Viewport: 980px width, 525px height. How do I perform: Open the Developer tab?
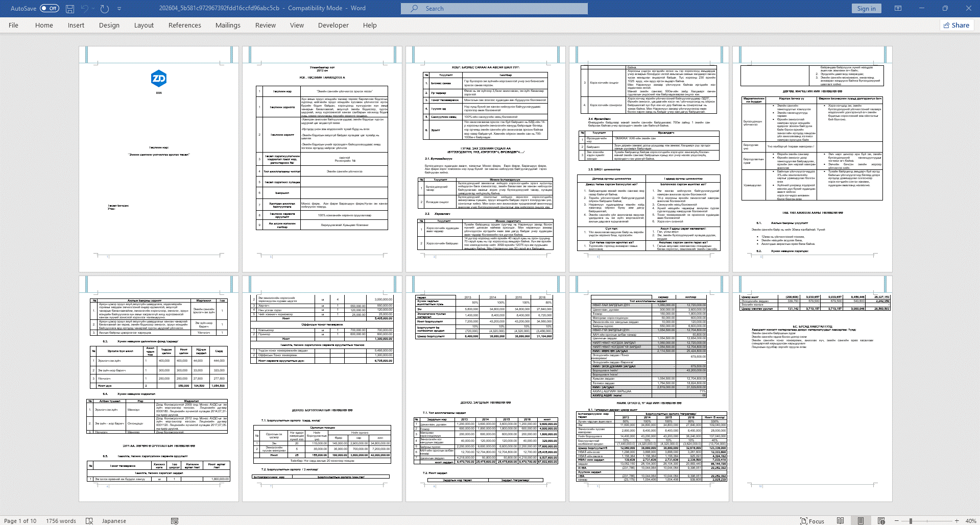(x=333, y=25)
